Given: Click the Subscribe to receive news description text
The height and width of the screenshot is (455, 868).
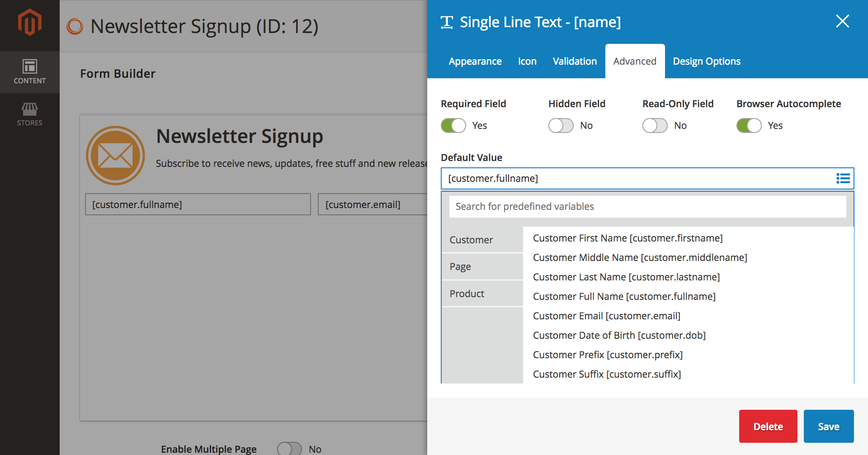Looking at the screenshot, I should click(292, 163).
